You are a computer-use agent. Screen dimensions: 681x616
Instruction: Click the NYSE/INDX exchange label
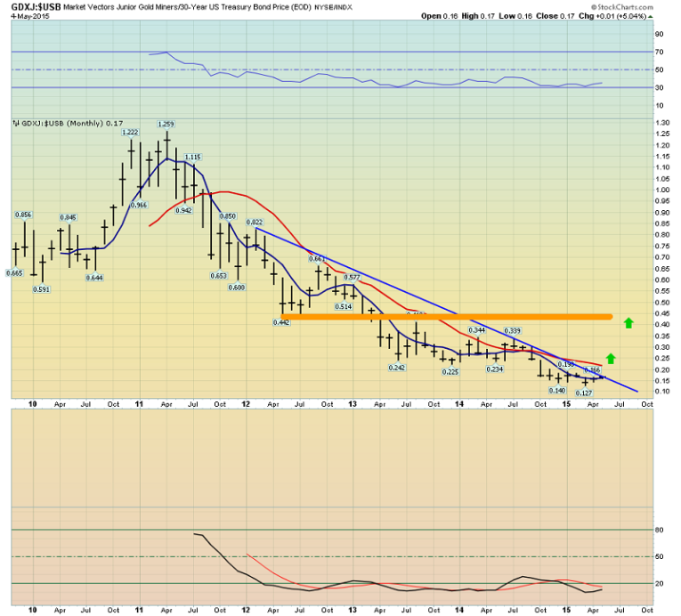click(333, 7)
